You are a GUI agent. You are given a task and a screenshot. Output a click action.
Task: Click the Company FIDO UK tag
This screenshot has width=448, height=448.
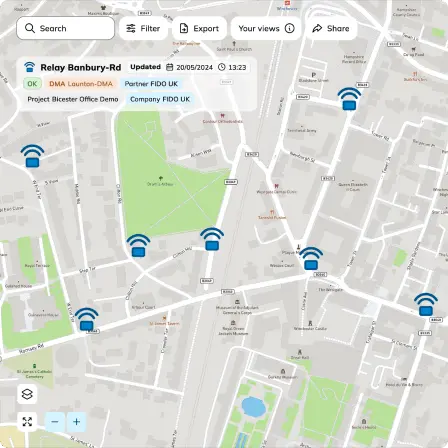[160, 99]
